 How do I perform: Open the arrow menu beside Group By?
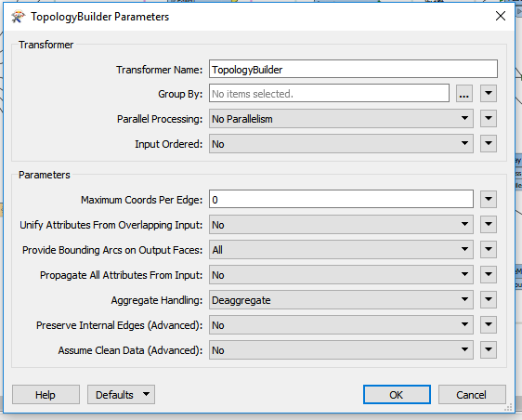click(489, 94)
